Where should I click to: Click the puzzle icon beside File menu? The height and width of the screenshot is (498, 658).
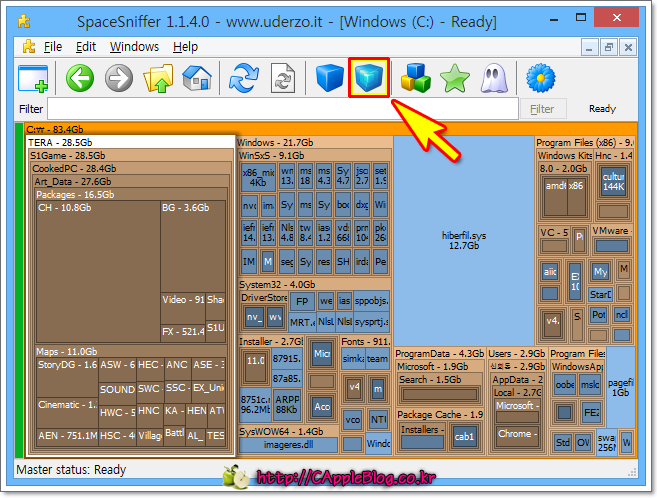[29, 46]
